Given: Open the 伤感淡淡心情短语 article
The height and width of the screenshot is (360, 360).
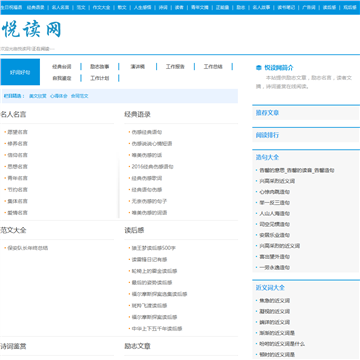Looking at the screenshot, I should (x=152, y=144).
